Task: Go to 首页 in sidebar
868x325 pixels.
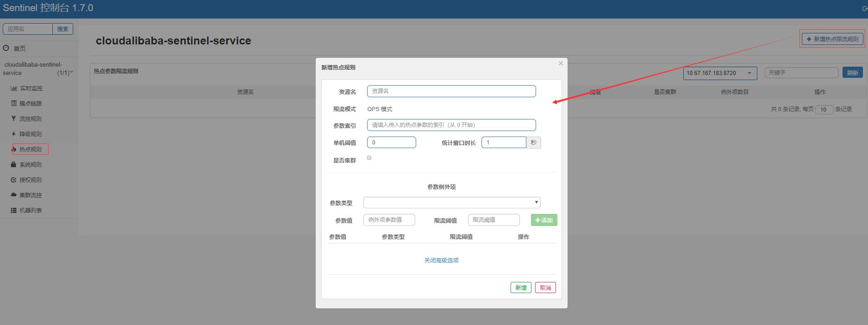Action: click(19, 48)
